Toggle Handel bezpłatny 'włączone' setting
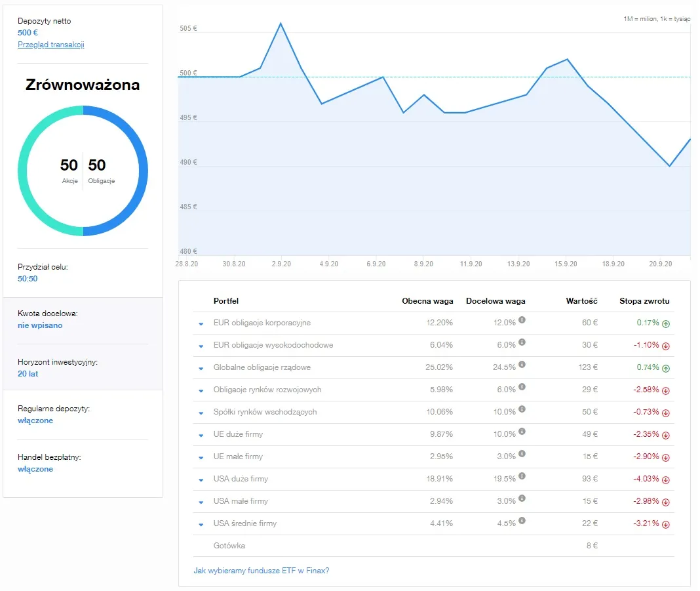Viewport: 700px width, 591px height. [35, 469]
